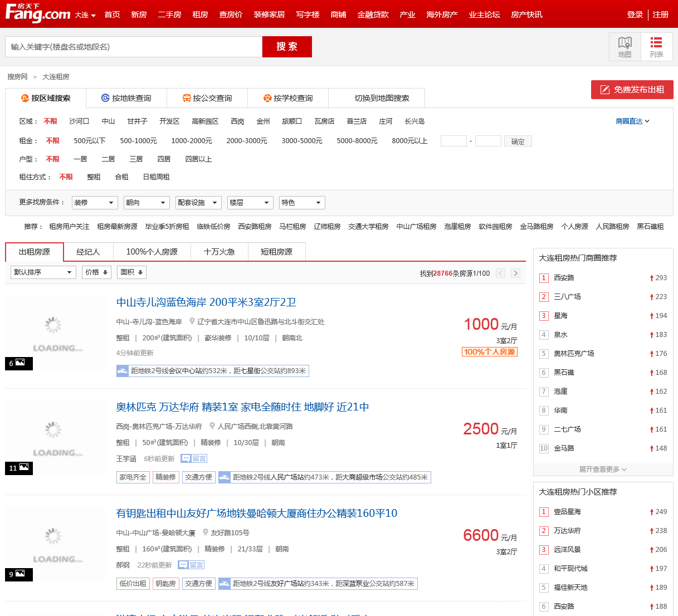Click location pin beside 人民广场西侧

(x=212, y=426)
